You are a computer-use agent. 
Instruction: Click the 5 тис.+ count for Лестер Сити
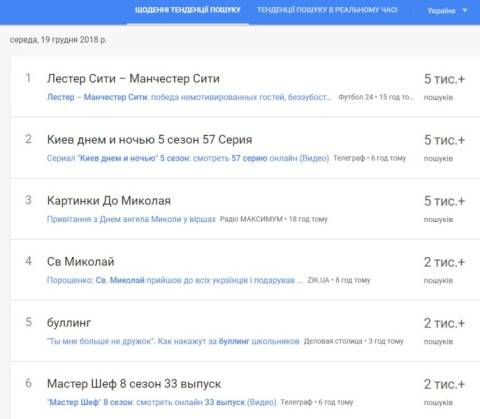pos(444,79)
